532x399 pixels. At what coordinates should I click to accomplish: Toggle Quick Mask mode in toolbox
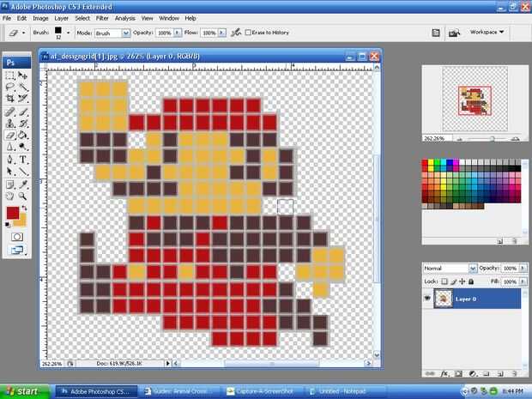[x=17, y=237]
